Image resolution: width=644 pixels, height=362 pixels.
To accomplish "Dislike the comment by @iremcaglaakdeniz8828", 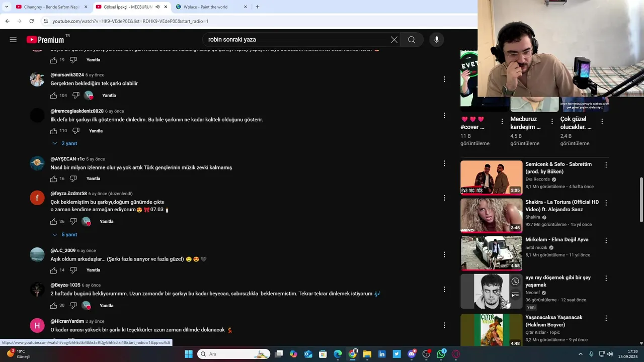I will 76,131.
